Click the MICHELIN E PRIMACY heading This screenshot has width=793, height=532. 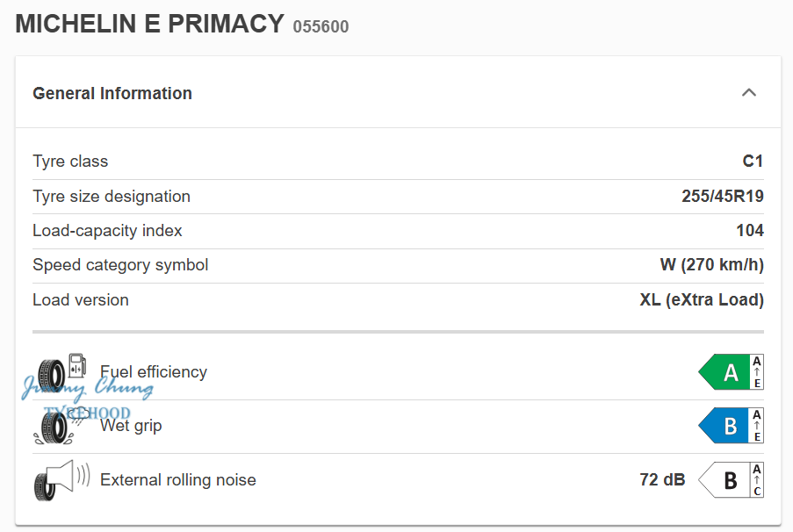click(149, 25)
